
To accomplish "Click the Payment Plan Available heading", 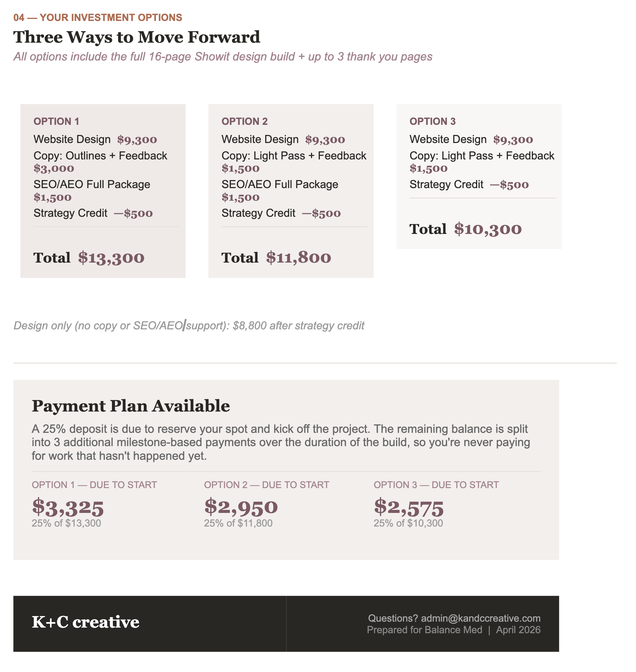I will [131, 406].
